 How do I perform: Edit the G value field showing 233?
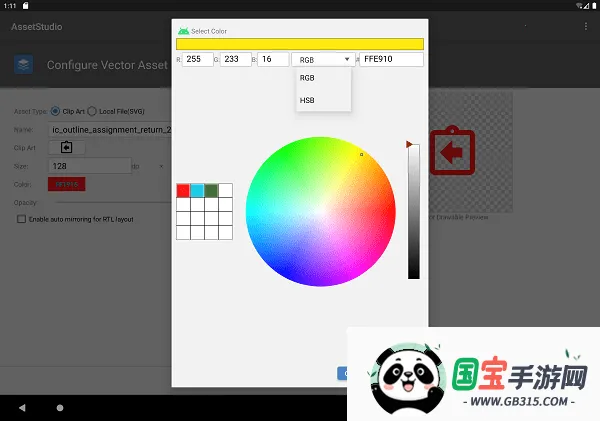click(x=235, y=59)
